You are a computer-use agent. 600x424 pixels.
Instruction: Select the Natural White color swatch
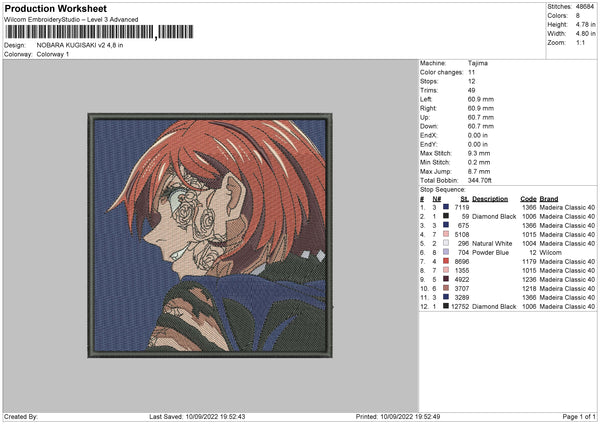(x=446, y=243)
